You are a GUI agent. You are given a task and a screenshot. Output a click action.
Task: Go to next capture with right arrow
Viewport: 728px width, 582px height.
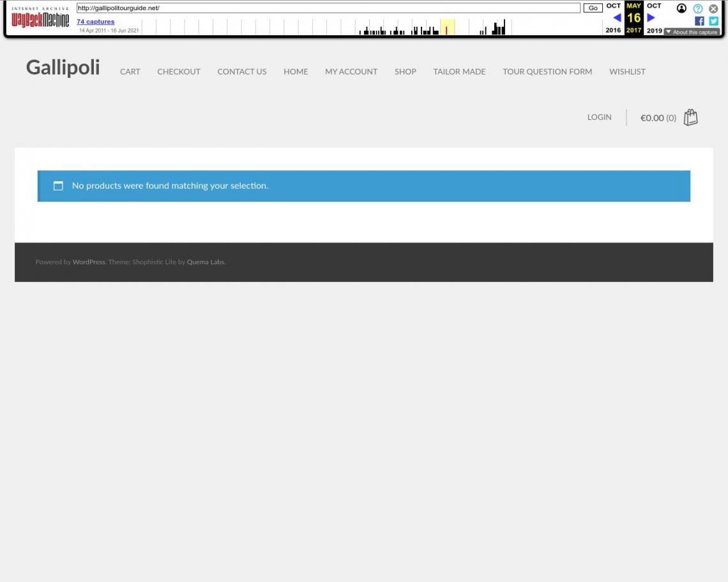click(x=651, y=18)
